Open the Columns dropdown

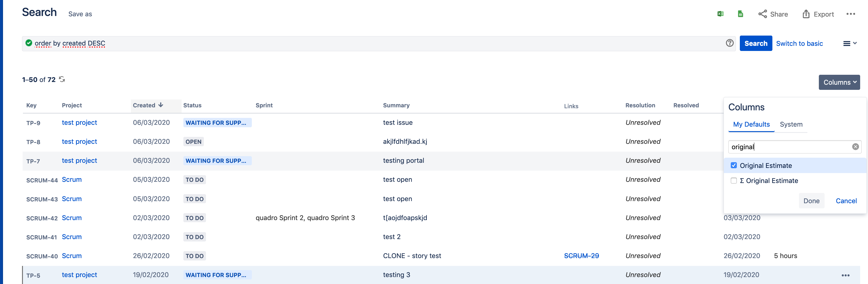tap(839, 82)
